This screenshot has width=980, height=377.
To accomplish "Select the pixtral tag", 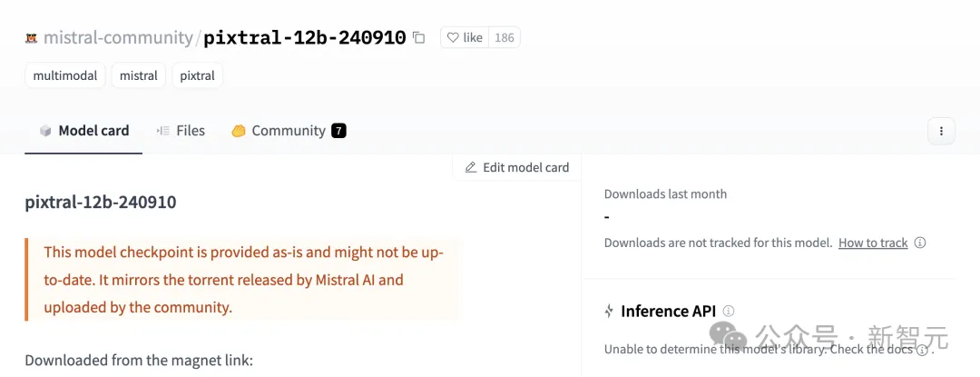I will coord(197,75).
